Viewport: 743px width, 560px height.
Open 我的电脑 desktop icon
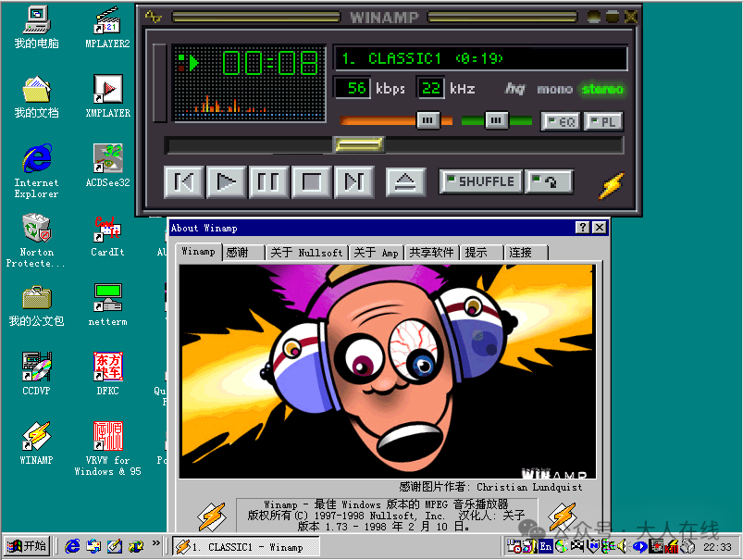pos(36,28)
